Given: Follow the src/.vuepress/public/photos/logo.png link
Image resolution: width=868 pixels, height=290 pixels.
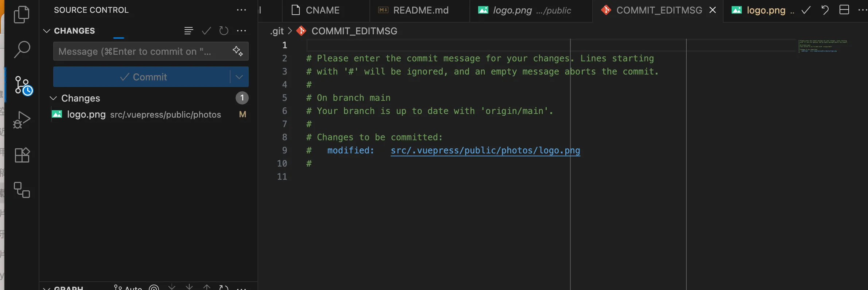Looking at the screenshot, I should click(x=485, y=150).
